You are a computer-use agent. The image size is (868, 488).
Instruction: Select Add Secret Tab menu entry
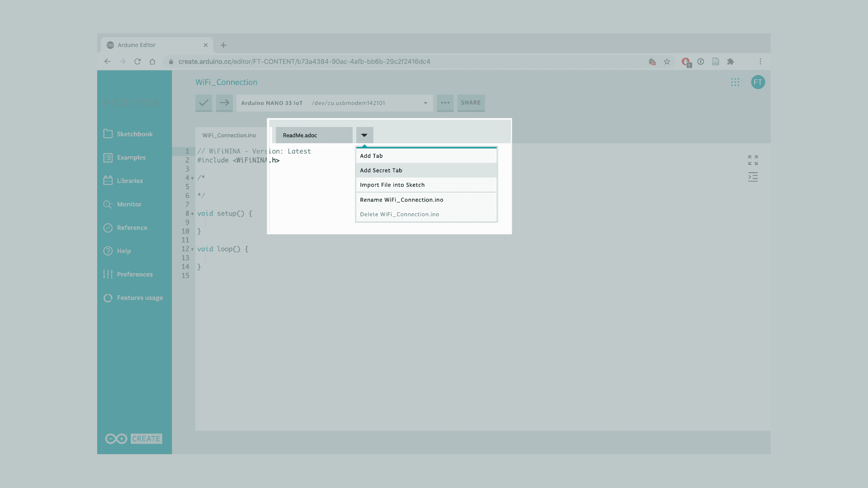tap(381, 170)
